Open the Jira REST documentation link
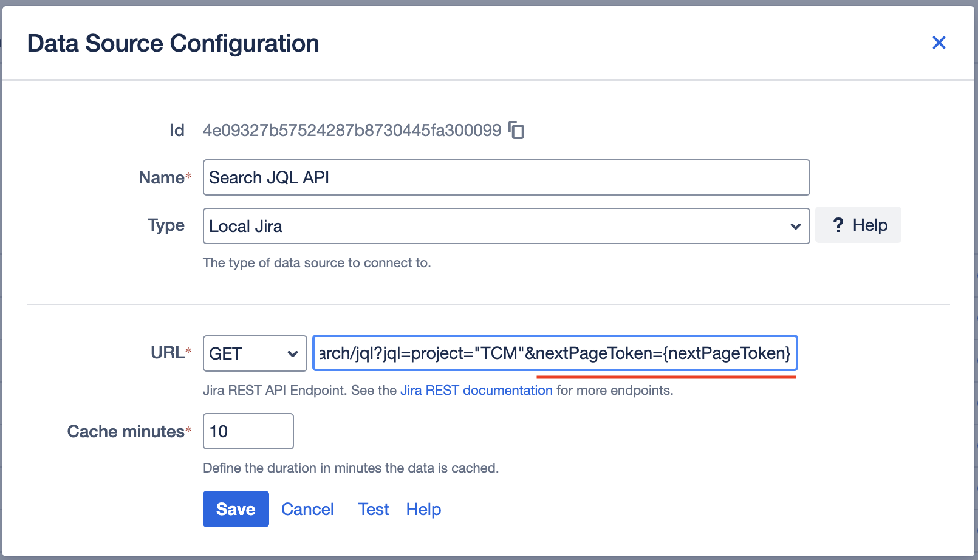This screenshot has width=978, height=560. [x=476, y=390]
